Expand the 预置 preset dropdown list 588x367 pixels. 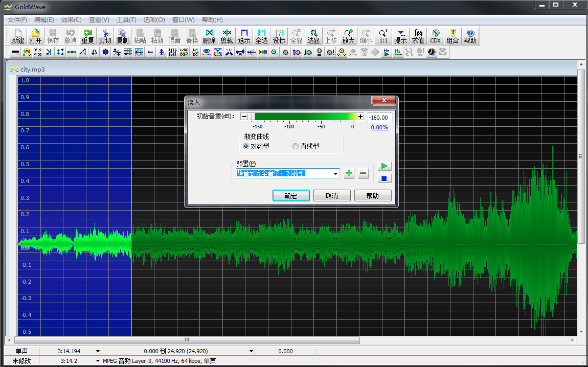(x=335, y=174)
